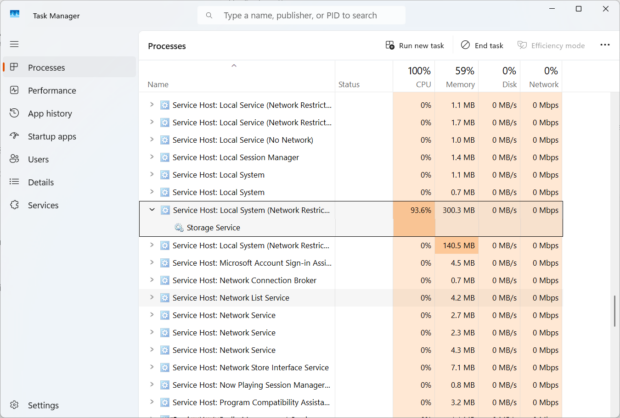Screen dimensions: 620x418
Task: Click the Efficiency mode leaf icon
Action: (522, 45)
